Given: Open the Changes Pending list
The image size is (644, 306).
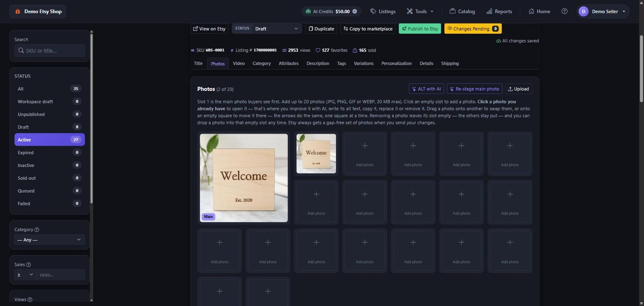Looking at the screenshot, I should [473, 29].
